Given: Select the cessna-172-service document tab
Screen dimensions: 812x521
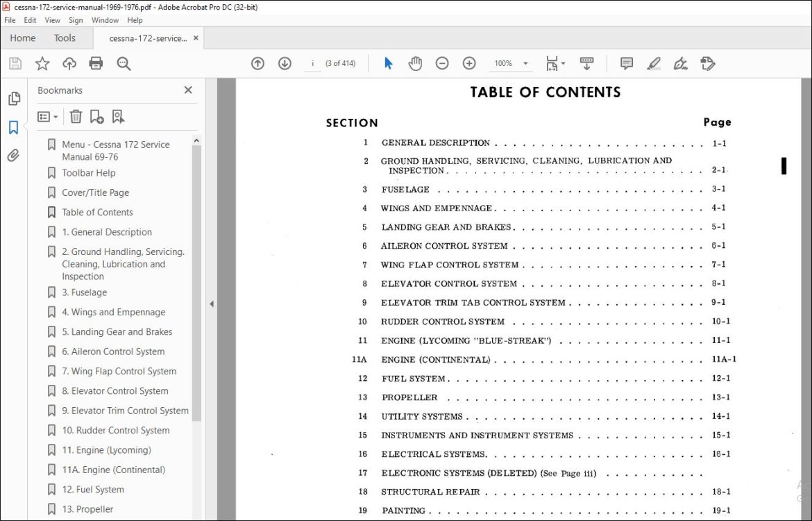Looking at the screenshot, I should point(148,38).
